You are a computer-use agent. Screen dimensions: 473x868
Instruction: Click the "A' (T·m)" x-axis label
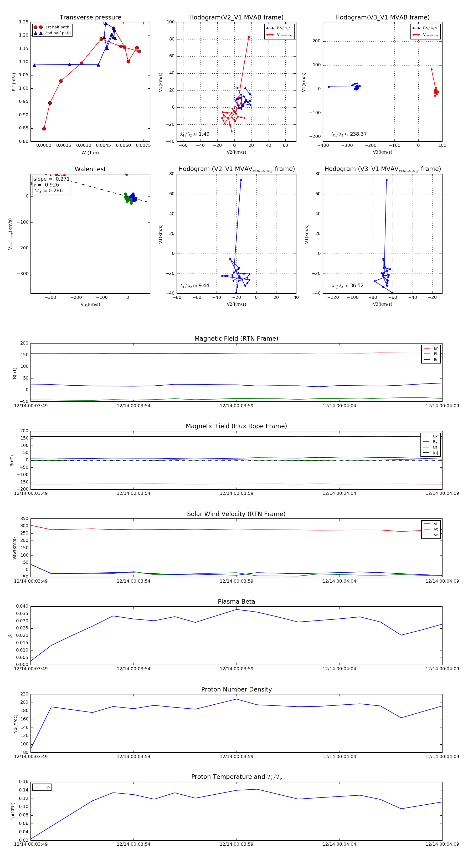click(90, 153)
